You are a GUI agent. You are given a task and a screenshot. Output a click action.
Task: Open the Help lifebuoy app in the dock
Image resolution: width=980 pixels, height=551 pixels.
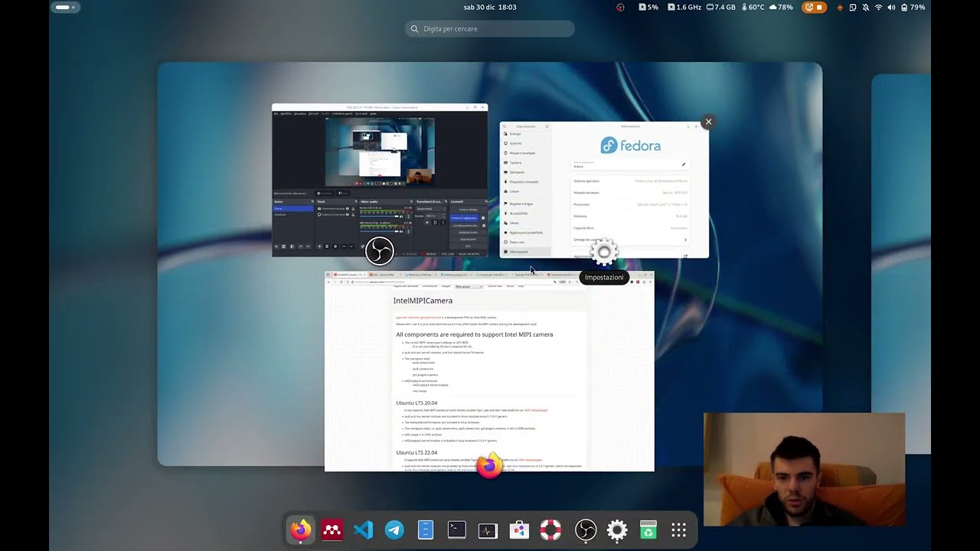point(550,530)
